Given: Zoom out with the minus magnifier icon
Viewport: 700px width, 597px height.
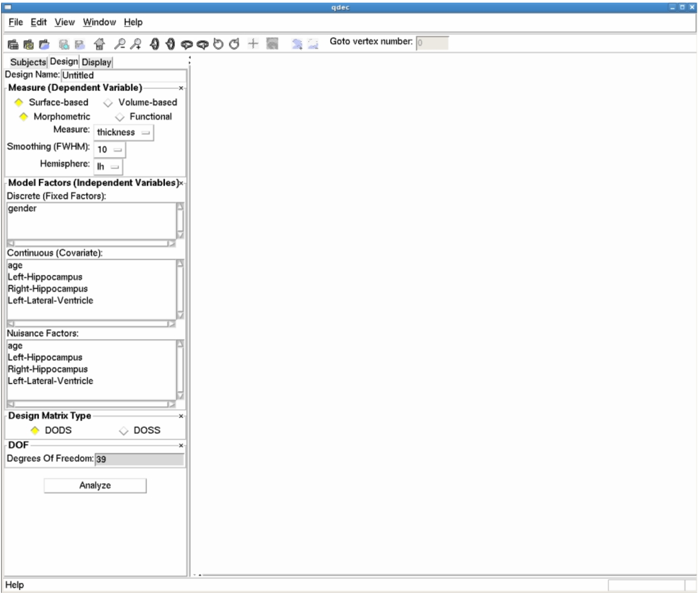Looking at the screenshot, I should point(120,44).
